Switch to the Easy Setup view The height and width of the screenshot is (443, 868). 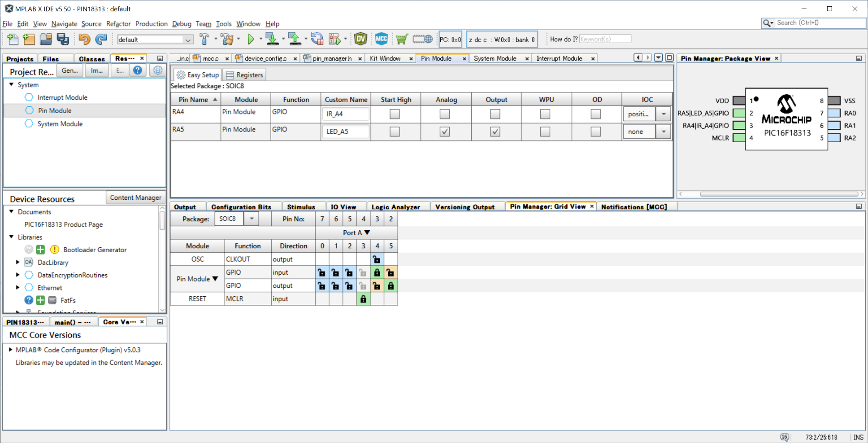[x=198, y=75]
